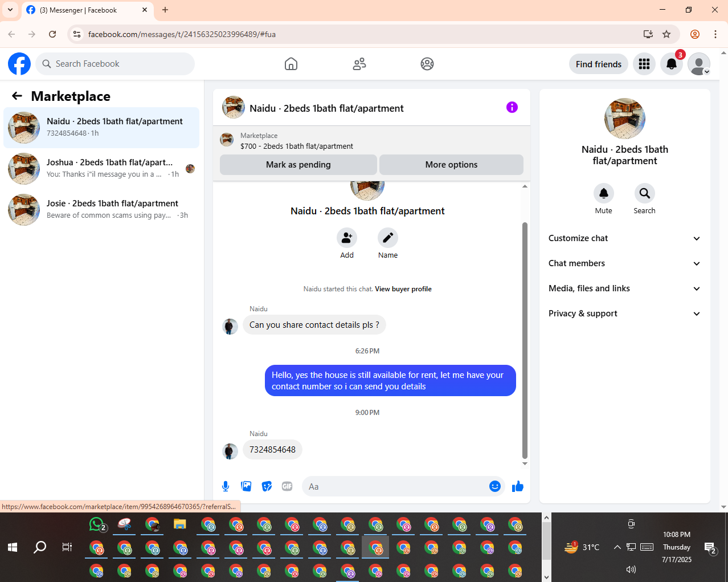Click the Search Facebook field
Viewport: 728px width, 582px height.
115,64
